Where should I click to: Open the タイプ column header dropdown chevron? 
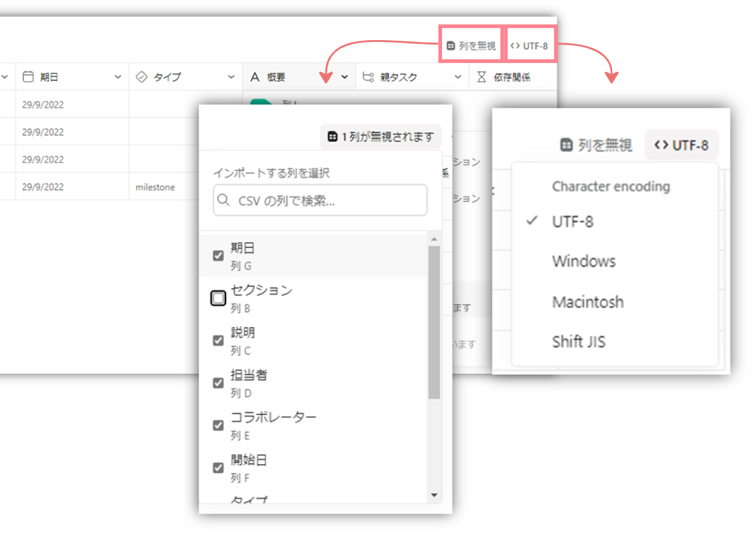coord(231,77)
